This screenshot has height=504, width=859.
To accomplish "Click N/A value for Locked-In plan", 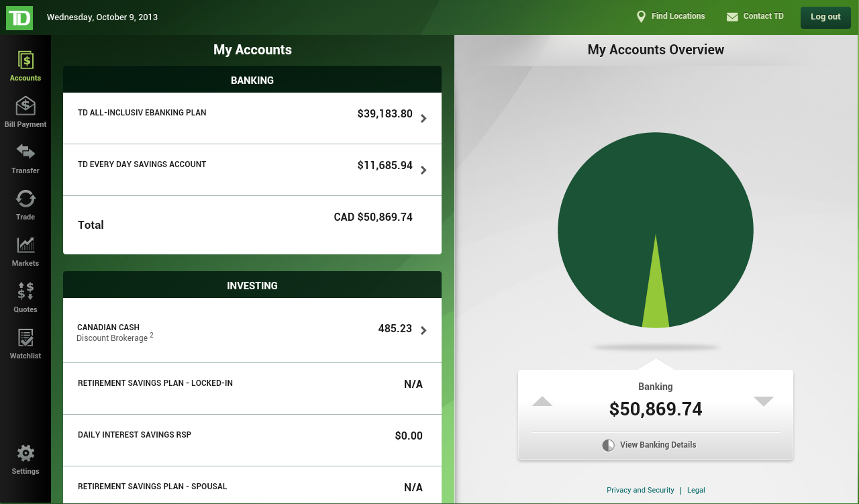I will (x=413, y=385).
